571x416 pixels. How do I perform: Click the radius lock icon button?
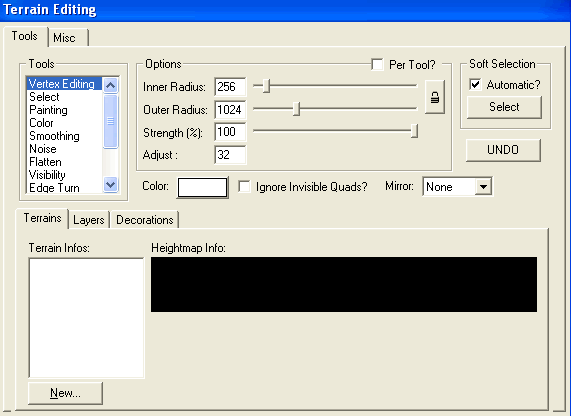(x=435, y=97)
